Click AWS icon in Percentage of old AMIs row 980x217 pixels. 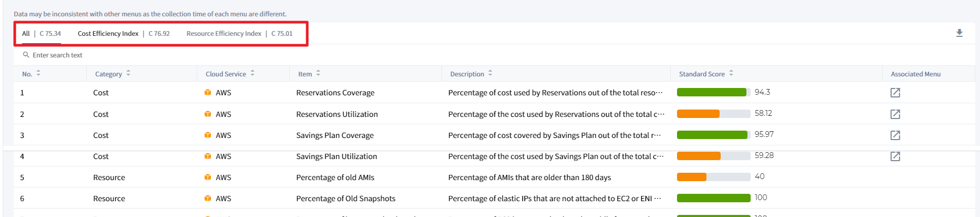(208, 177)
